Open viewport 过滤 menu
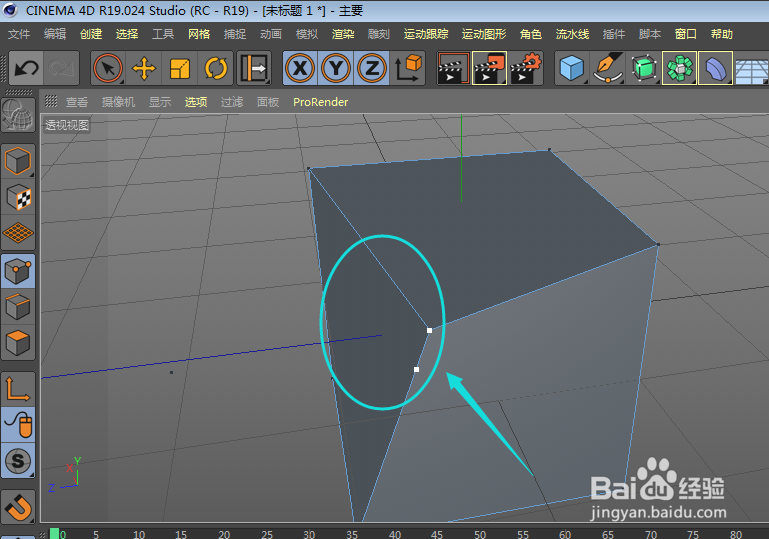Image resolution: width=769 pixels, height=539 pixels. pyautogui.click(x=232, y=102)
